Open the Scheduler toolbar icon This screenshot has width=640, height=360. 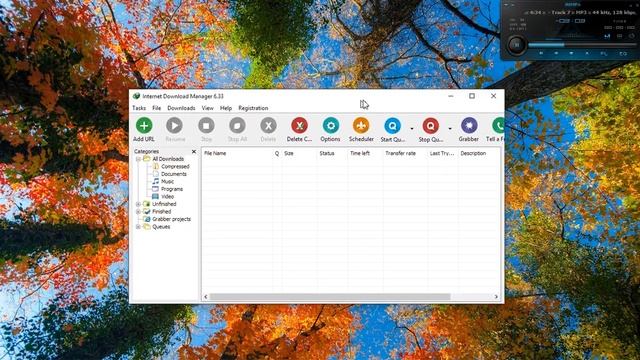(x=361, y=126)
